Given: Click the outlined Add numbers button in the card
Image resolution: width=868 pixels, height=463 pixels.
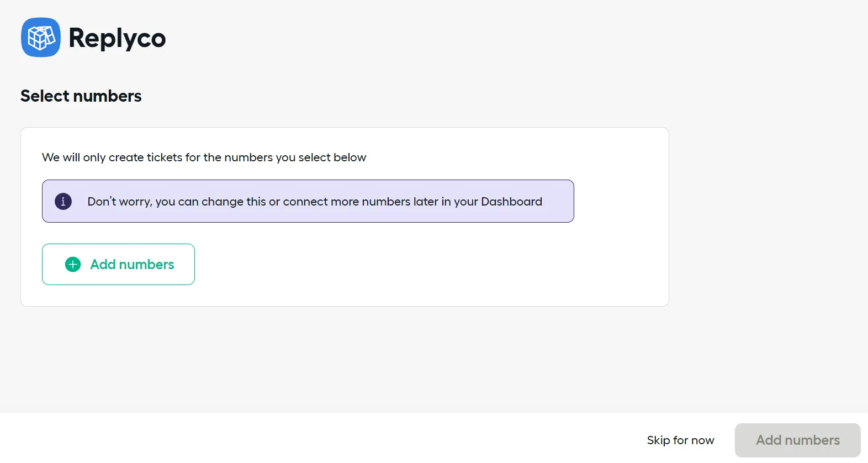Looking at the screenshot, I should 118,265.
